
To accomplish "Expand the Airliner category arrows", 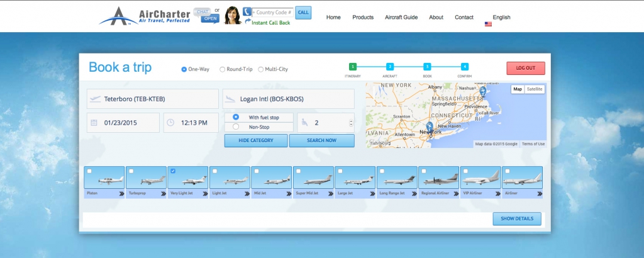I will point(540,194).
